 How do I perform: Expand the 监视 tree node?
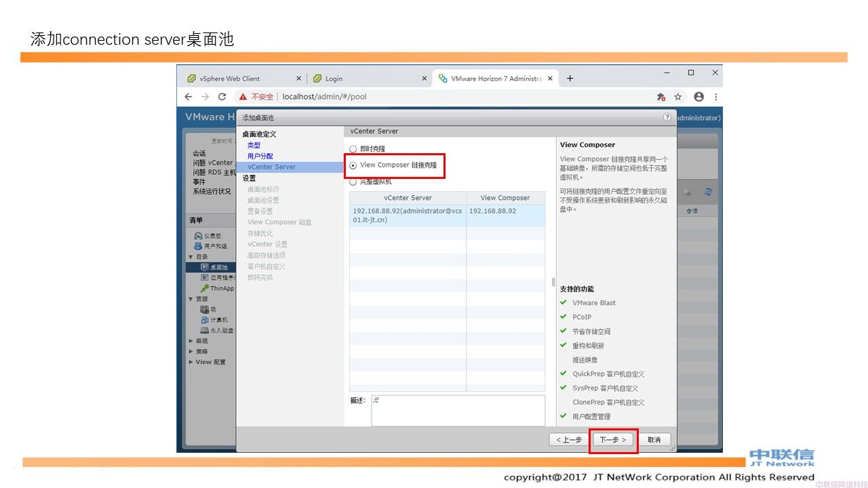191,341
